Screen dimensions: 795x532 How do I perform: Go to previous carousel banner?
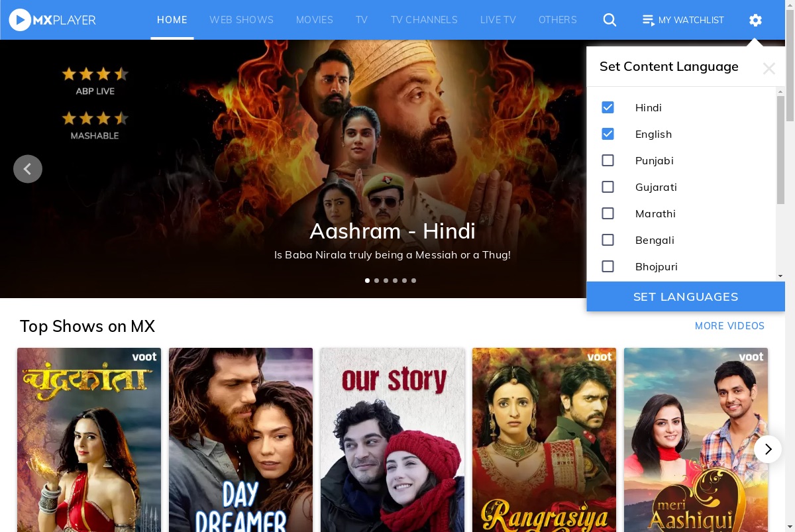tap(28, 169)
